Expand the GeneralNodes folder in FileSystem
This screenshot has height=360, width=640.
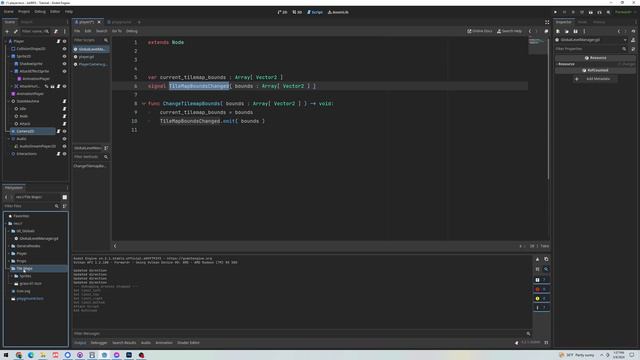coord(9,246)
